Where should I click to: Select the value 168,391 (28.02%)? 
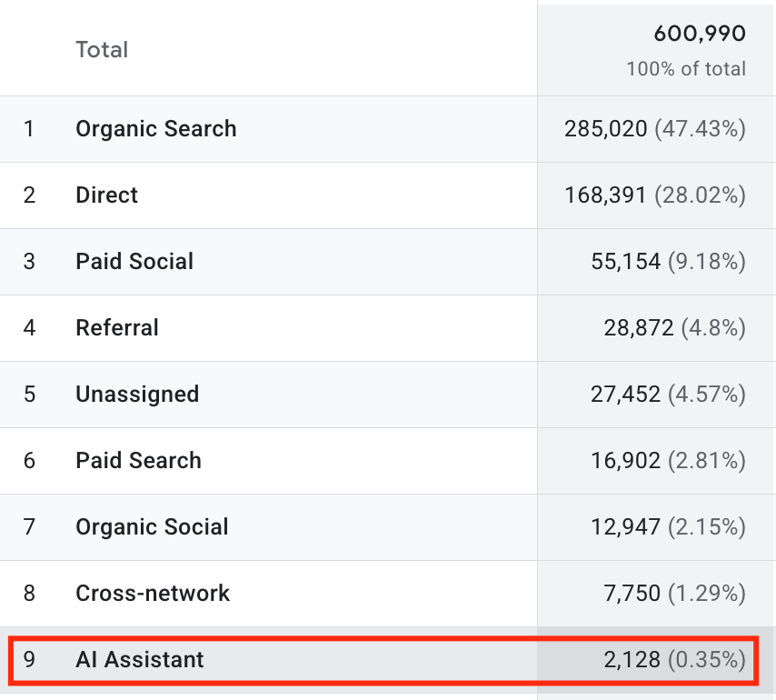pyautogui.click(x=655, y=195)
